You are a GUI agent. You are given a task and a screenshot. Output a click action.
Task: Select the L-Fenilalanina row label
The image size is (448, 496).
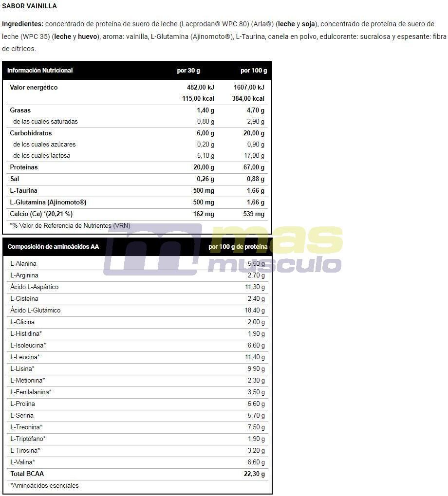[x=31, y=392]
